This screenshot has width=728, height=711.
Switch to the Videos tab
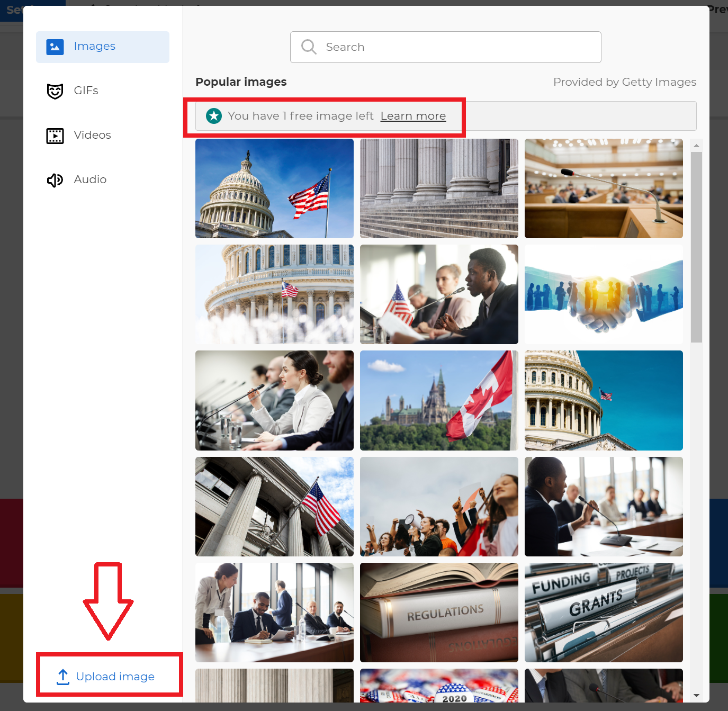[x=103, y=136]
